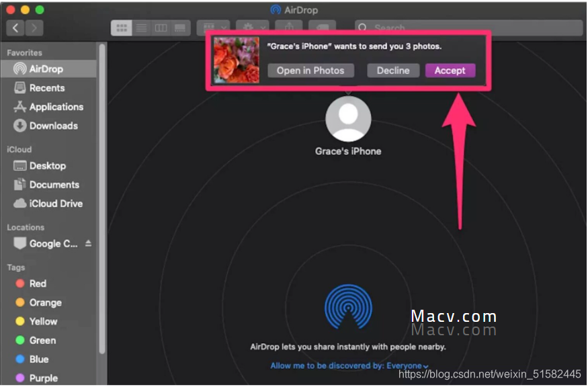Viewport: 588px width, 387px height.
Task: Open the group-by arrangement dropdown
Action: (x=213, y=27)
